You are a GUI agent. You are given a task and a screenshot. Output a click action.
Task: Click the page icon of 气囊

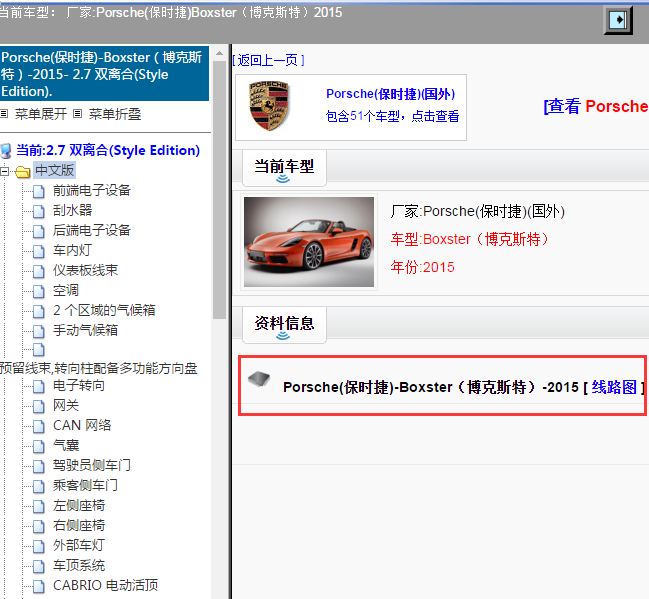click(38, 446)
